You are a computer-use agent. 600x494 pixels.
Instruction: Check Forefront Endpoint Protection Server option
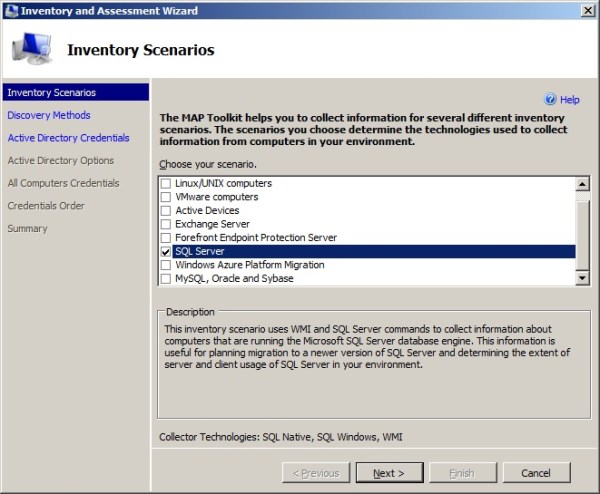(x=166, y=238)
